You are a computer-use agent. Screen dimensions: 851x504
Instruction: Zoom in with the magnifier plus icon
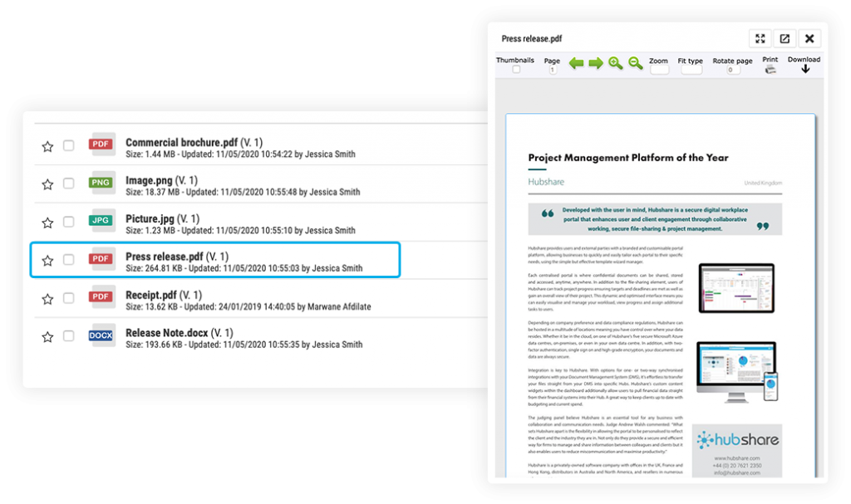pyautogui.click(x=616, y=63)
